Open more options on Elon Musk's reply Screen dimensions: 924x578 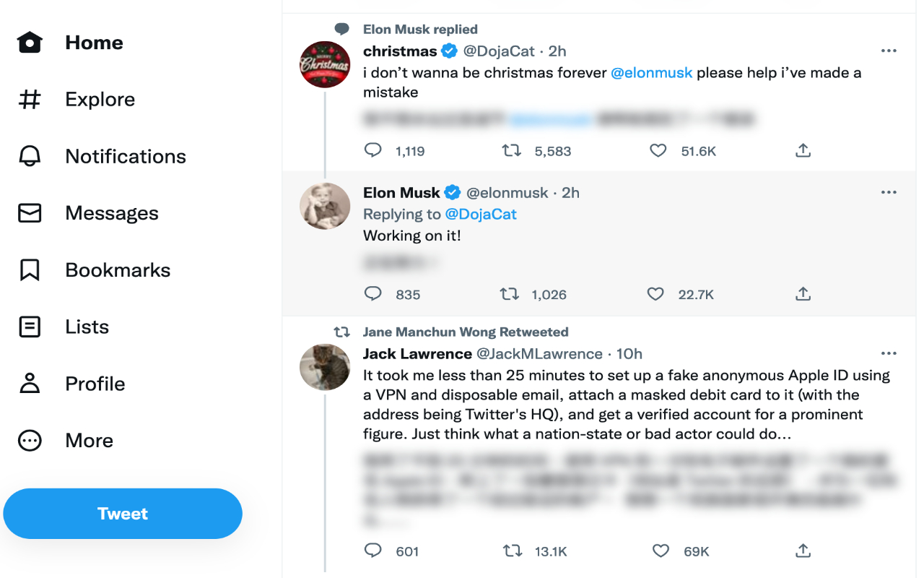coord(889,193)
